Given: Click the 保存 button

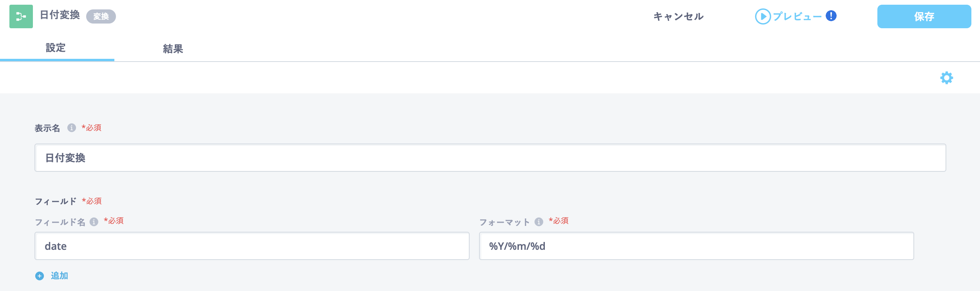Looking at the screenshot, I should 924,16.
